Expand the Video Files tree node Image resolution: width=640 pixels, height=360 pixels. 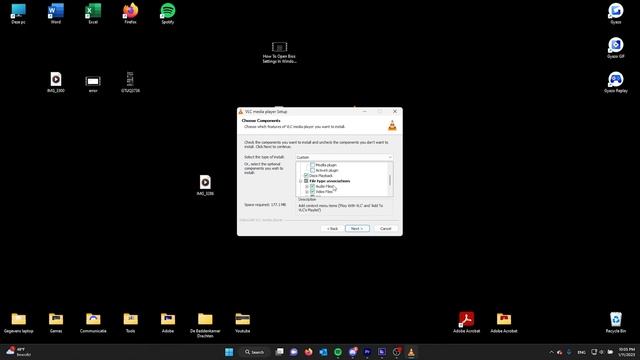point(307,192)
